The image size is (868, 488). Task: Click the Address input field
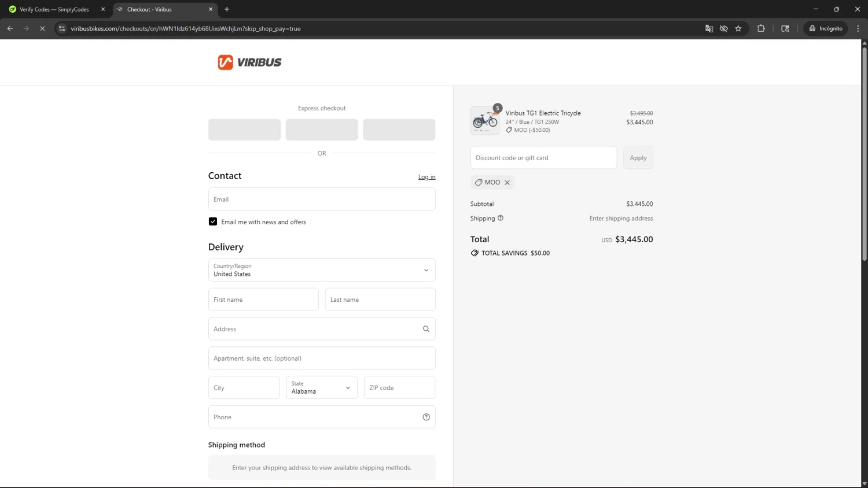click(322, 329)
